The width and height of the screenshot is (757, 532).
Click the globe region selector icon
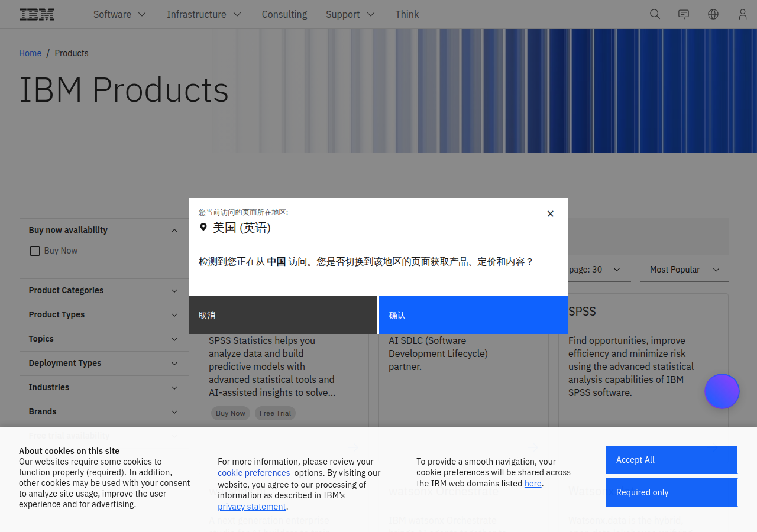(713, 14)
